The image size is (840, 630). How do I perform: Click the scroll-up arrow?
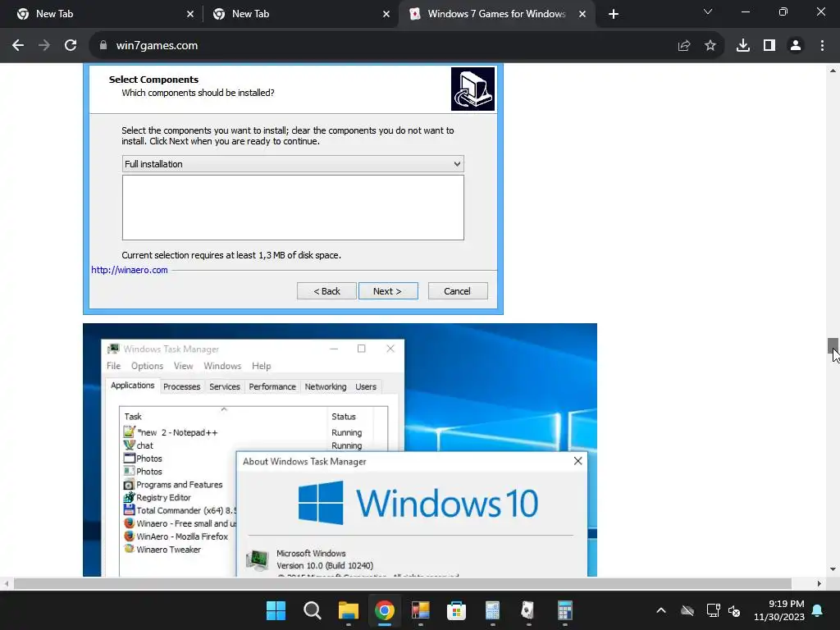tap(833, 71)
